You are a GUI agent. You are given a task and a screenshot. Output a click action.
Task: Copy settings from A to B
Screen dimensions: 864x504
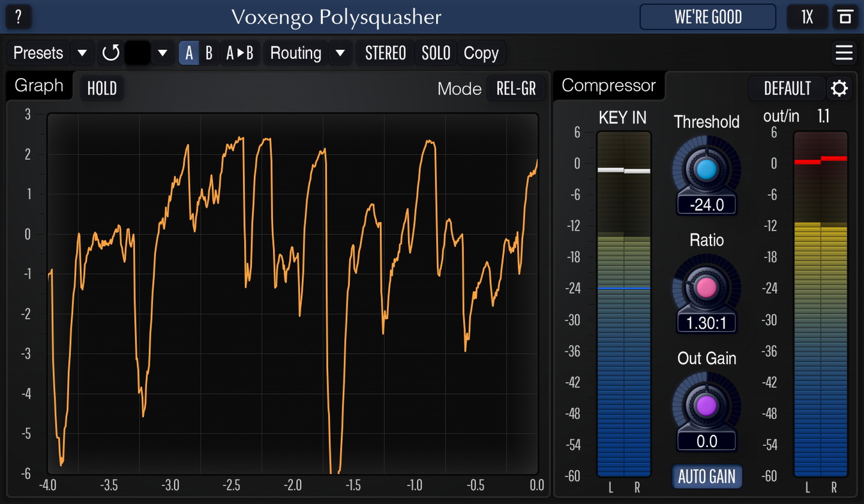pyautogui.click(x=241, y=53)
